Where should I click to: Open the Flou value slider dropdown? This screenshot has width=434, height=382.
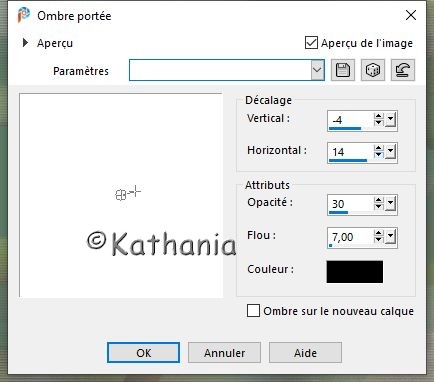[x=390, y=237]
